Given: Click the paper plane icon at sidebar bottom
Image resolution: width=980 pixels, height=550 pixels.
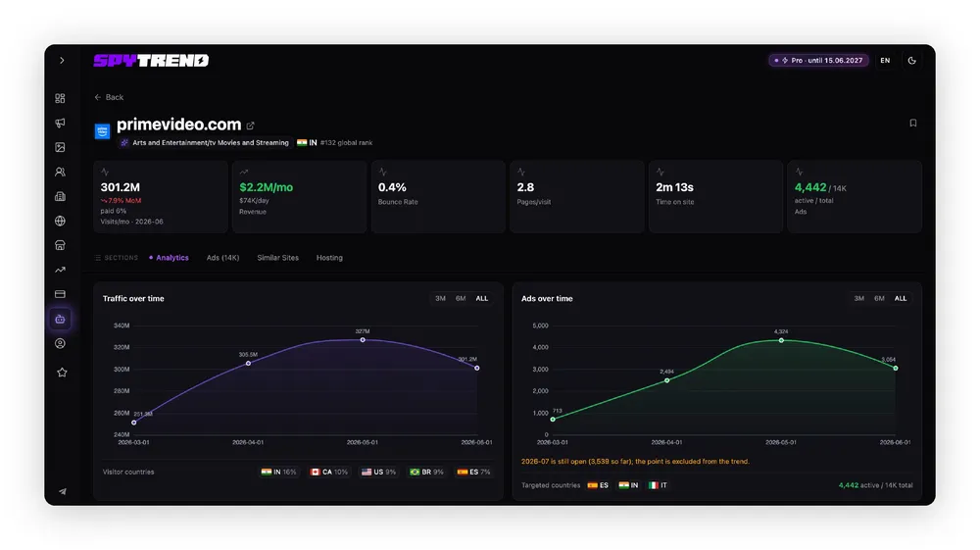Looking at the screenshot, I should (x=63, y=491).
